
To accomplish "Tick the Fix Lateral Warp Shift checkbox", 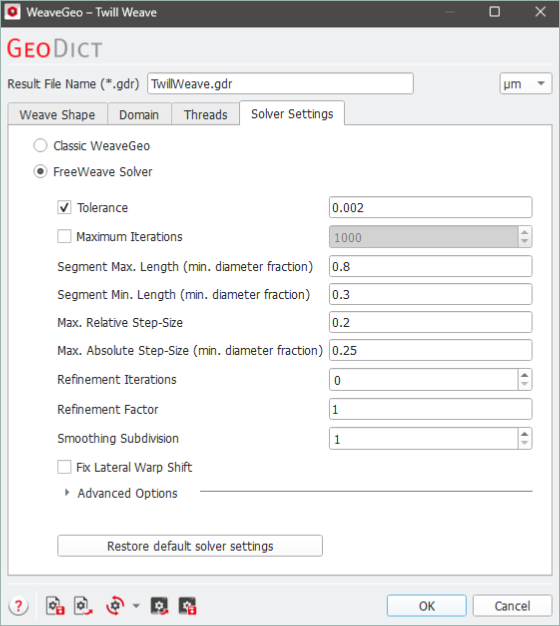I will point(64,467).
